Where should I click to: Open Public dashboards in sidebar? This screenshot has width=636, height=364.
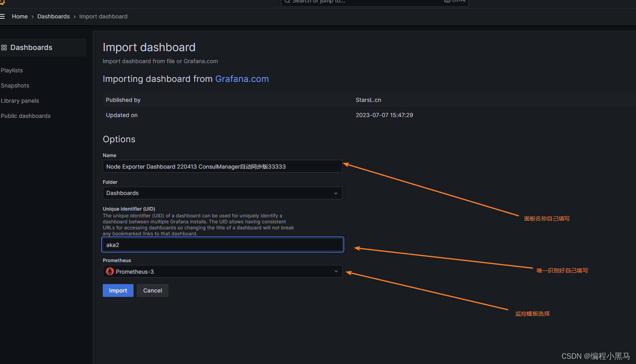[x=26, y=116]
